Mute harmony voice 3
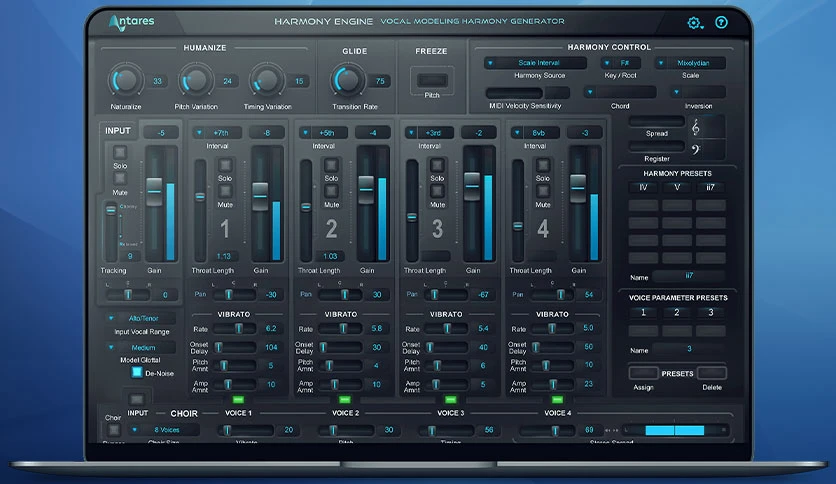The image size is (836, 484). tap(437, 191)
